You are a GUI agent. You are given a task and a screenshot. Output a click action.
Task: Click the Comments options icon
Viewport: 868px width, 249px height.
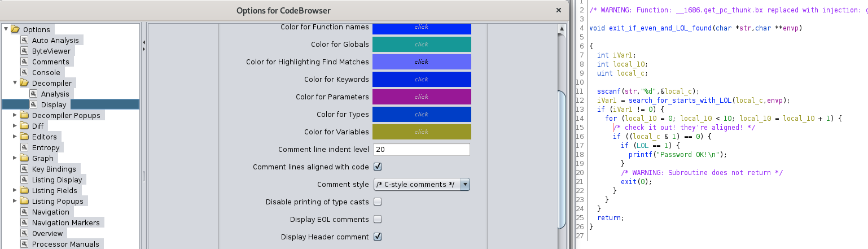24,62
